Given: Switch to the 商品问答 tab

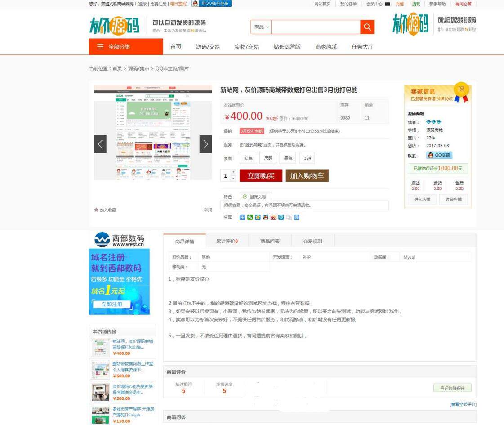Looking at the screenshot, I should [x=270, y=241].
